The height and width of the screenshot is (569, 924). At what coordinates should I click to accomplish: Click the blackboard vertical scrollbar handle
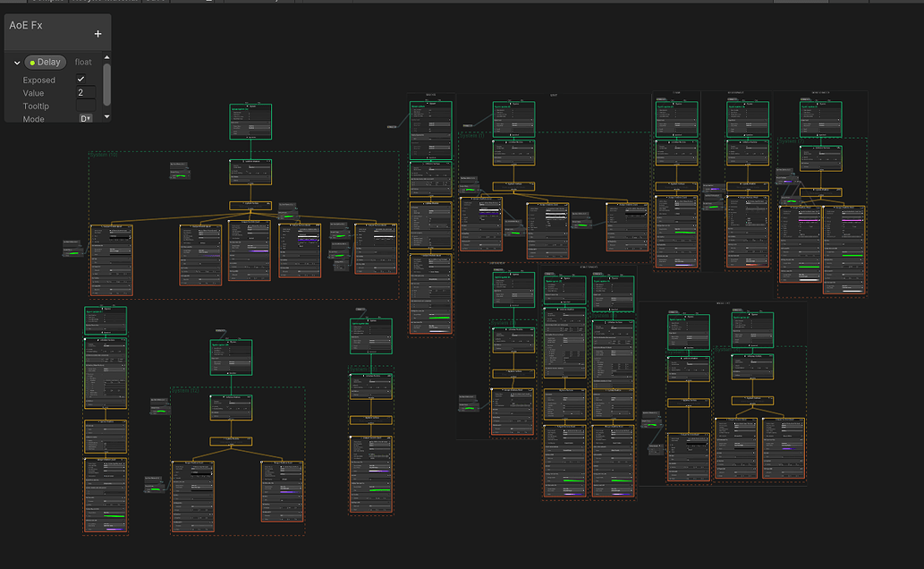coord(107,84)
